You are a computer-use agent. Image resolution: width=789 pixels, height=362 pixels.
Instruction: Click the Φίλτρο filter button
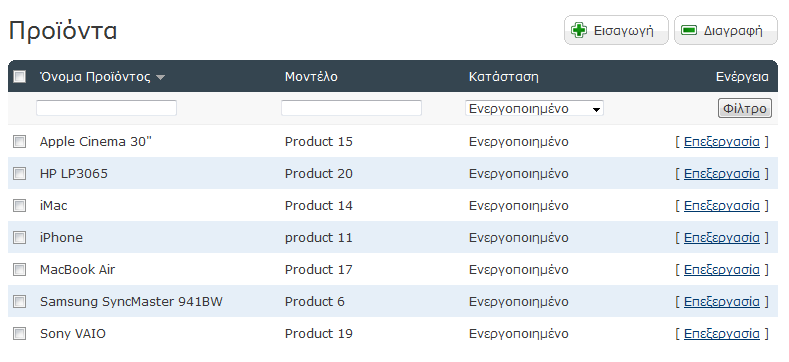745,108
